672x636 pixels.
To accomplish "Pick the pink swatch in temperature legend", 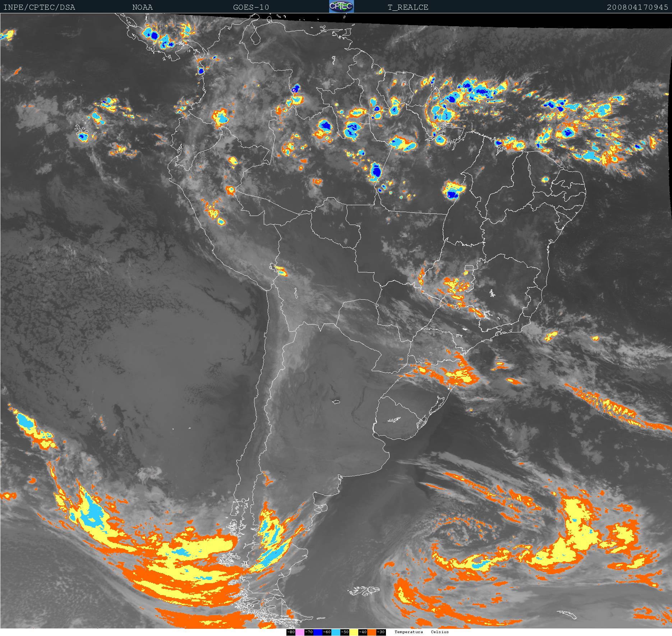I will click(300, 632).
